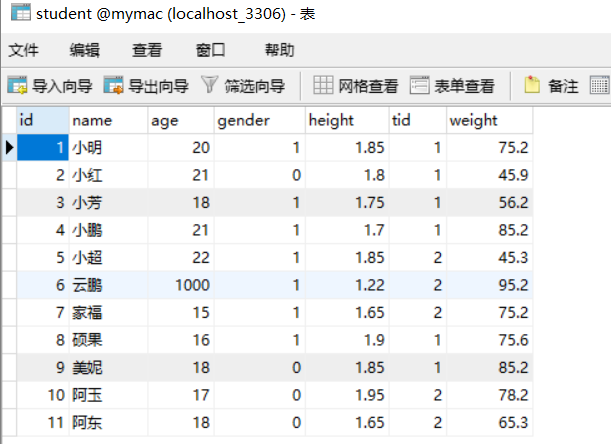Click the id cell 11
This screenshot has height=444, width=611.
click(x=43, y=423)
